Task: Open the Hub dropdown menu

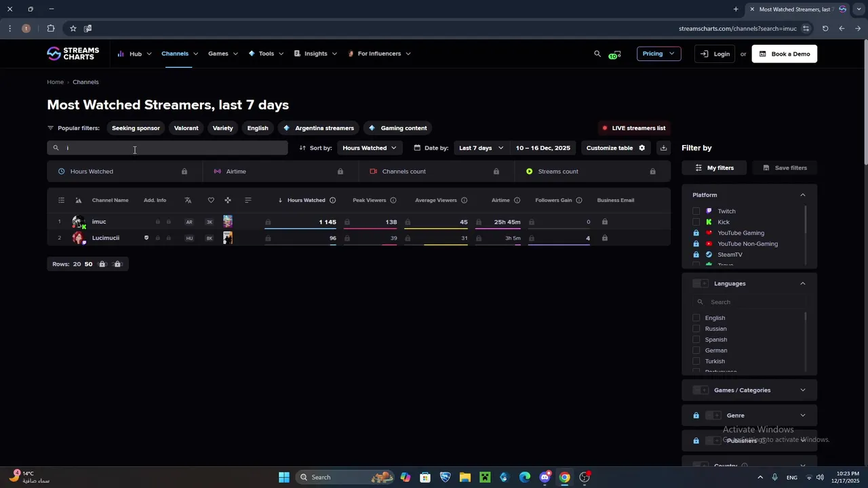Action: pyautogui.click(x=134, y=54)
